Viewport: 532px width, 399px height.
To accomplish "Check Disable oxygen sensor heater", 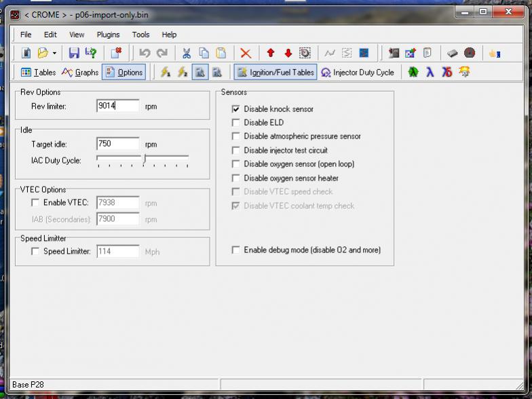I will [x=235, y=178].
